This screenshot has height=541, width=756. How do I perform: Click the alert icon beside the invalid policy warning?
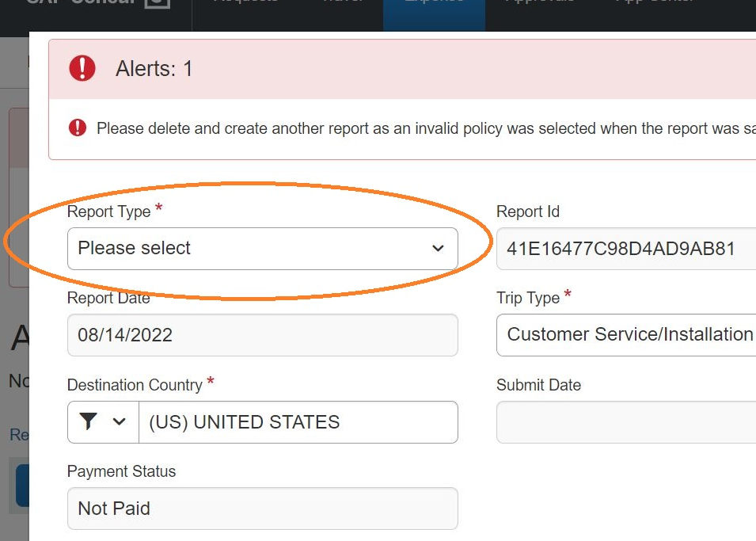(x=77, y=128)
